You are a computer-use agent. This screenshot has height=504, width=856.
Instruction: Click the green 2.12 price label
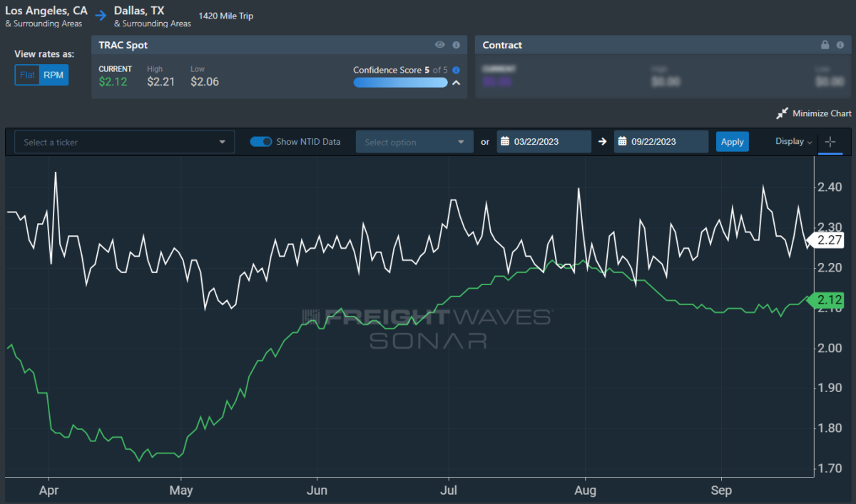click(827, 300)
